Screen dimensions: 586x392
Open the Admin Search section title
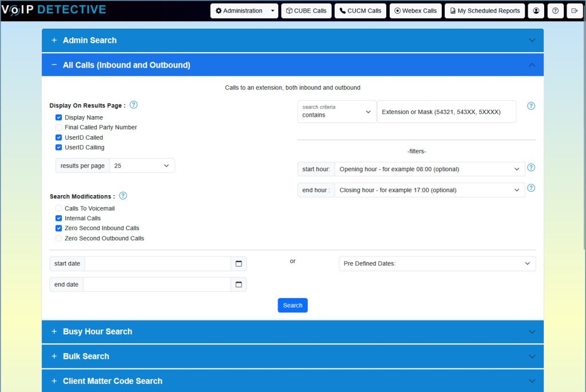(x=90, y=40)
